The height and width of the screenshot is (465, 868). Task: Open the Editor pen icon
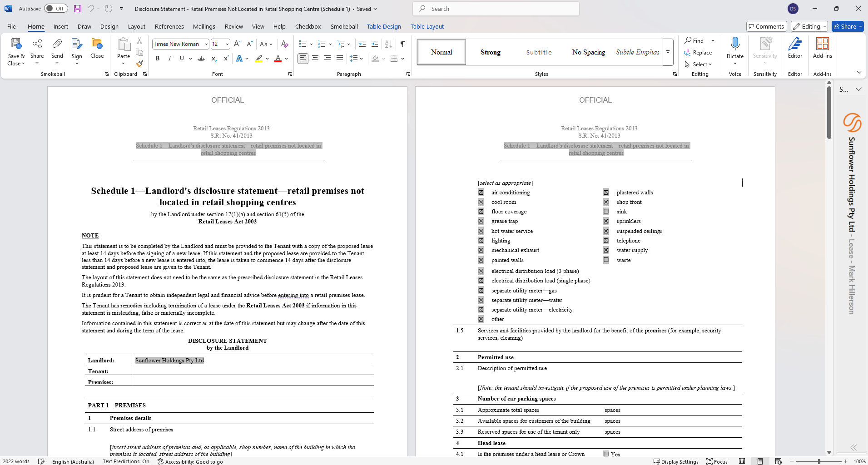point(795,44)
